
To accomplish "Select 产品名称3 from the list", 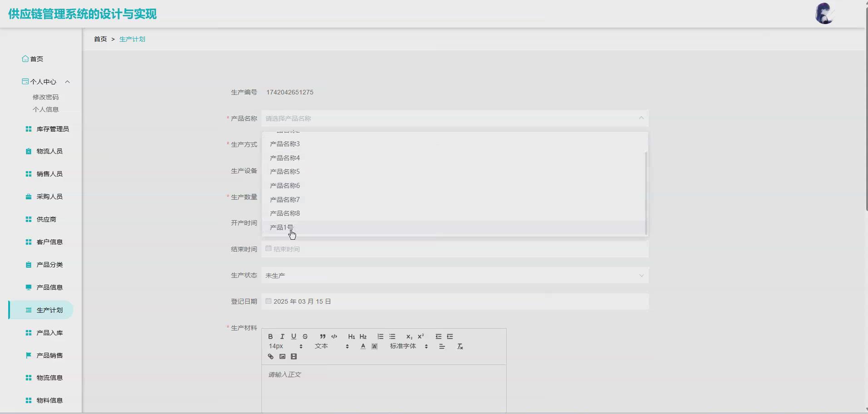I will click(454, 144).
